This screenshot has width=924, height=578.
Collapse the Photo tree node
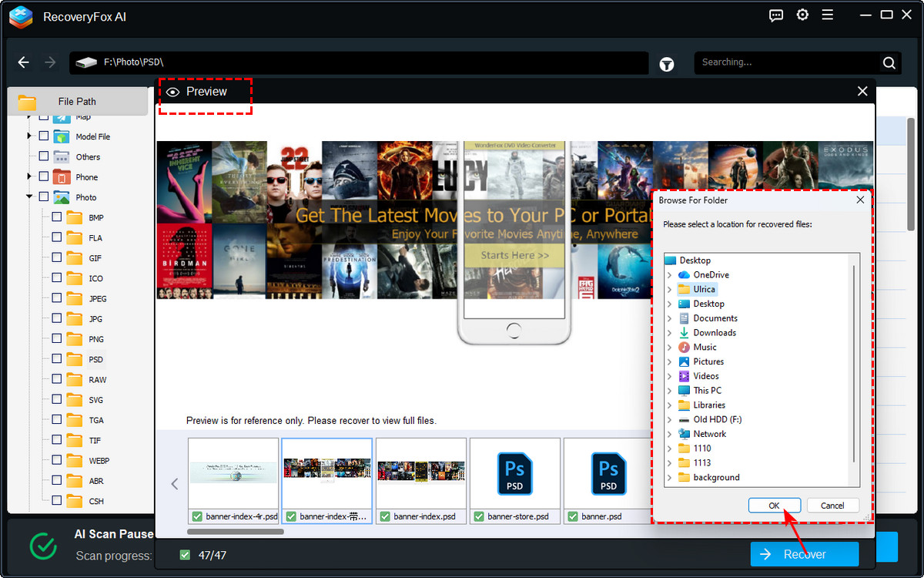click(x=29, y=197)
